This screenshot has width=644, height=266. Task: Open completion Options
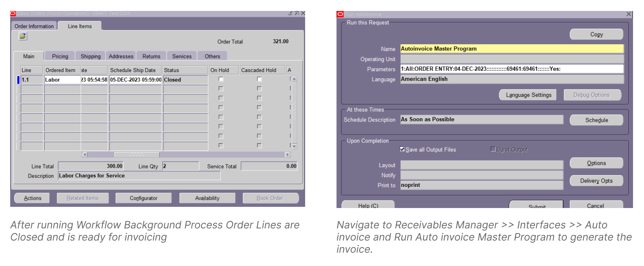tap(597, 163)
